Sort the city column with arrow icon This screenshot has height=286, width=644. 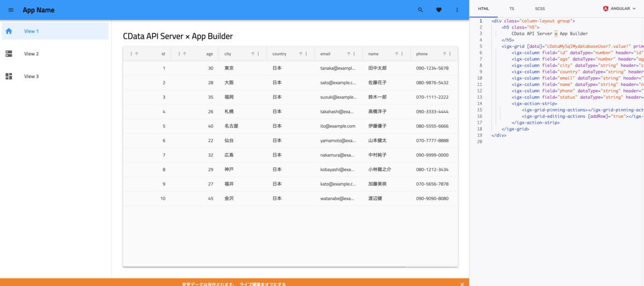click(x=253, y=54)
